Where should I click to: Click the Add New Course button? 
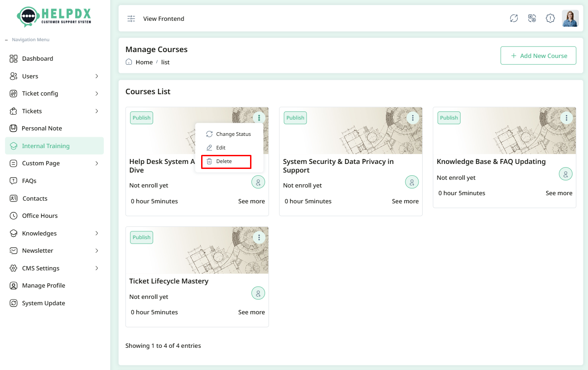click(538, 56)
